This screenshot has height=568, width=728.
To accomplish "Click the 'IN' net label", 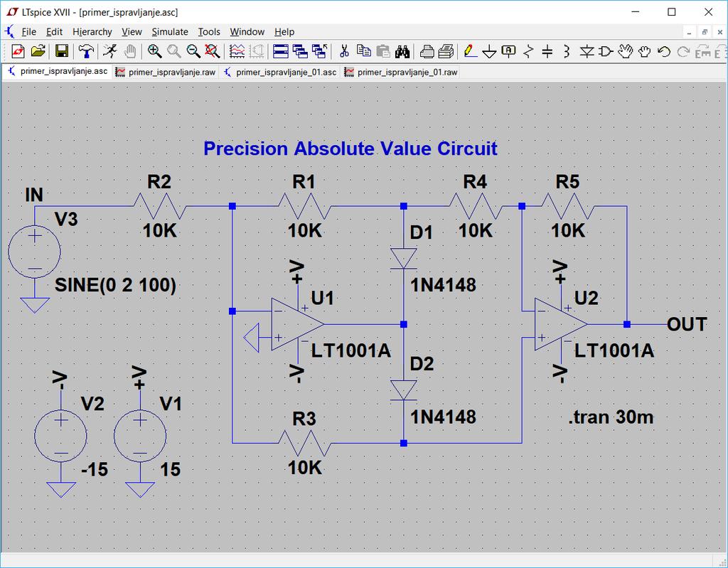I will click(x=34, y=195).
